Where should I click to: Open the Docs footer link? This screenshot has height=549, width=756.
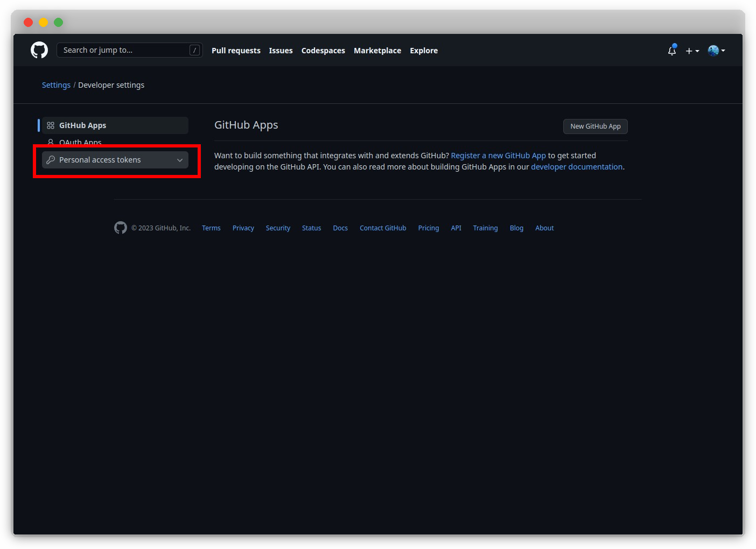[x=340, y=228]
